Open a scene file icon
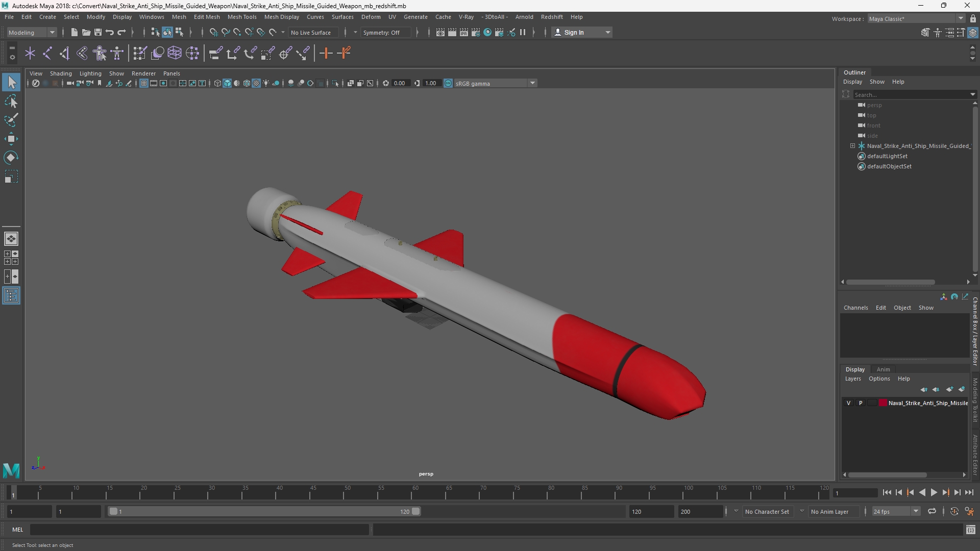 [x=86, y=32]
